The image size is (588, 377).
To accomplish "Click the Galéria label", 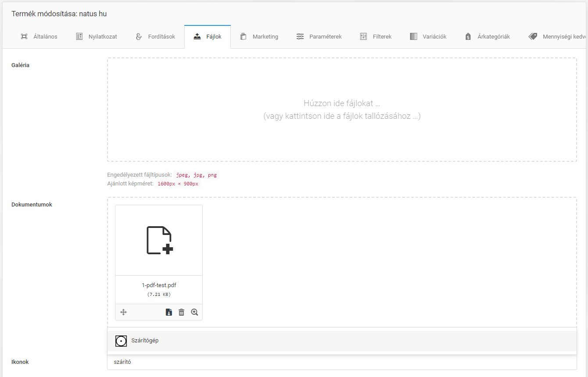I will pos(20,65).
